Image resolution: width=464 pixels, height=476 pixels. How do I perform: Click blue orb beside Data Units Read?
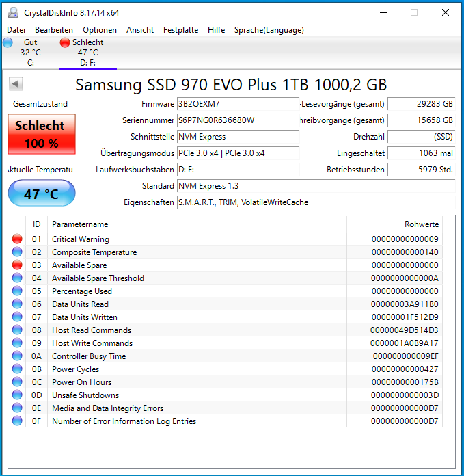[x=17, y=304]
